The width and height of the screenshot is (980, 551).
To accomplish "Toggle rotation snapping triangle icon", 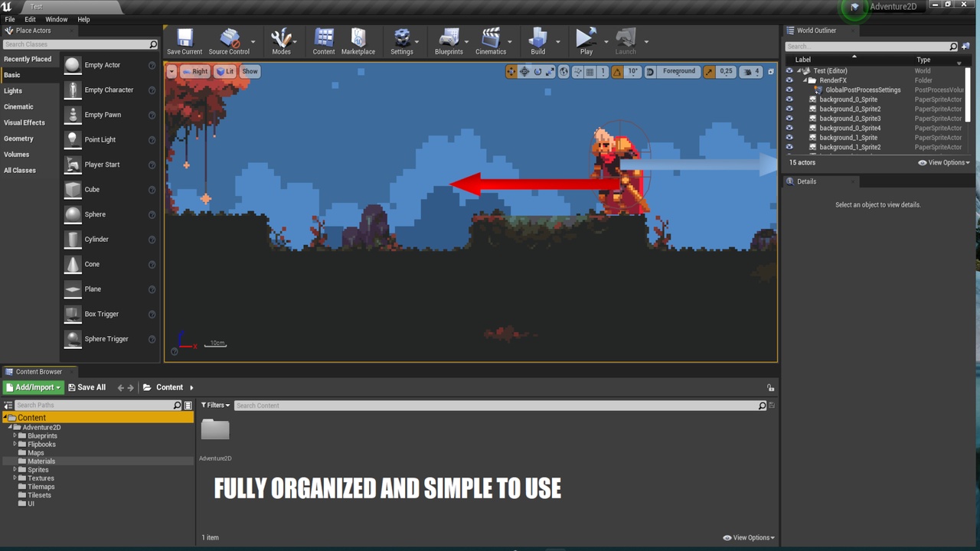I will [617, 72].
